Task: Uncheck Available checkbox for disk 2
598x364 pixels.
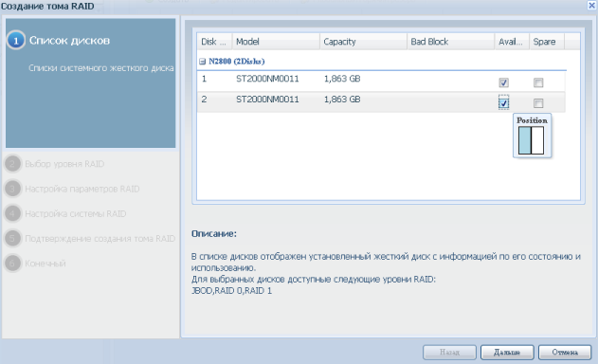Action: pyautogui.click(x=503, y=103)
